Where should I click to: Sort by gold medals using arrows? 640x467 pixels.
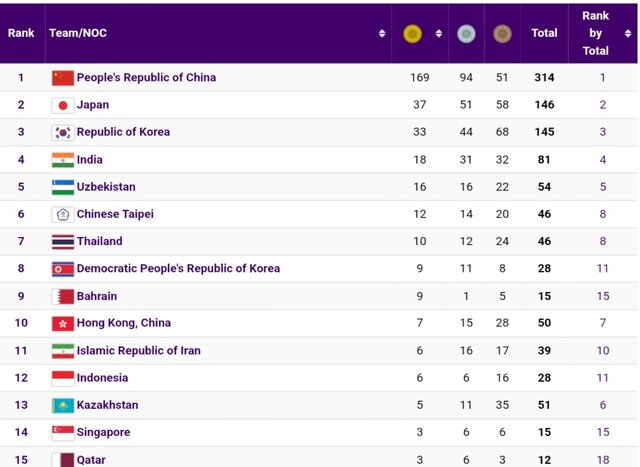point(438,34)
